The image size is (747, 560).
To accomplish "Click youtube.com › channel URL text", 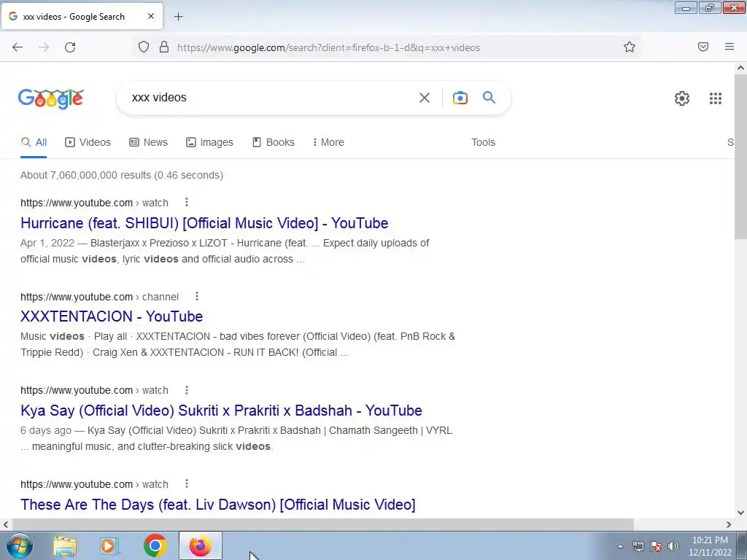I will coord(99,297).
